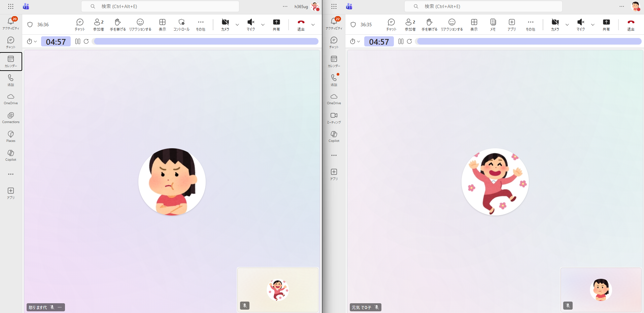Open Control button in left meeting toolbar
The image size is (644, 313).
pos(181,25)
